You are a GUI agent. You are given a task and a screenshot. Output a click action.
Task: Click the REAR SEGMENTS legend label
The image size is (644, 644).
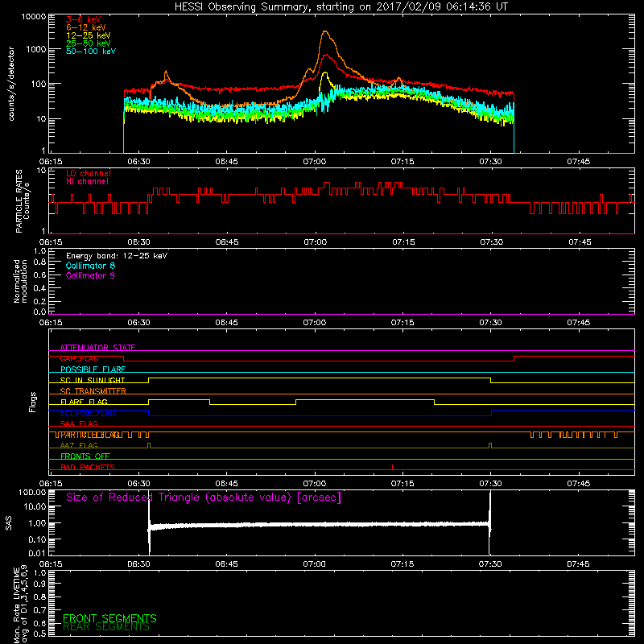pos(106,627)
